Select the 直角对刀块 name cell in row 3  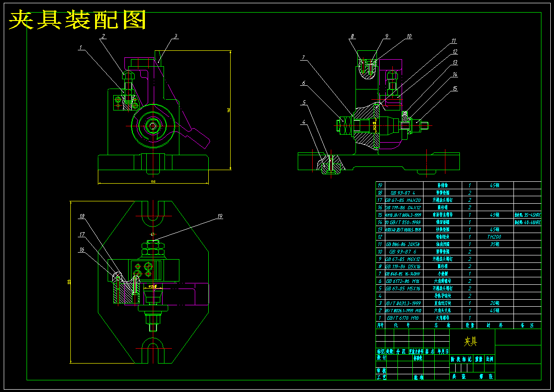tap(442, 303)
